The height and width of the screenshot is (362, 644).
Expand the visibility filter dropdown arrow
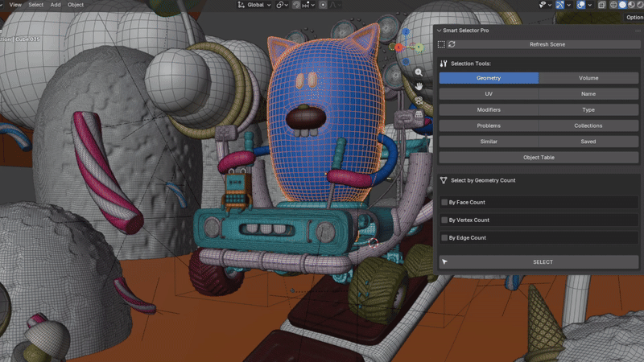point(550,5)
